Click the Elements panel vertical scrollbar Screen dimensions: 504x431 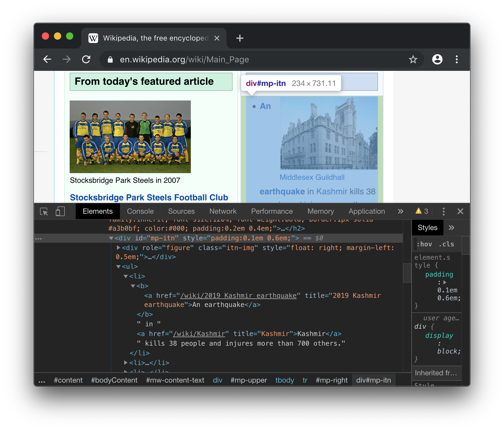(407, 273)
